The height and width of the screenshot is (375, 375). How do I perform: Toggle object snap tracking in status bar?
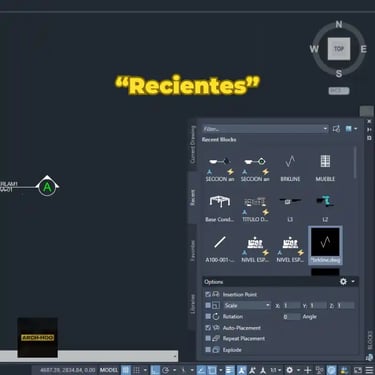[201, 370]
